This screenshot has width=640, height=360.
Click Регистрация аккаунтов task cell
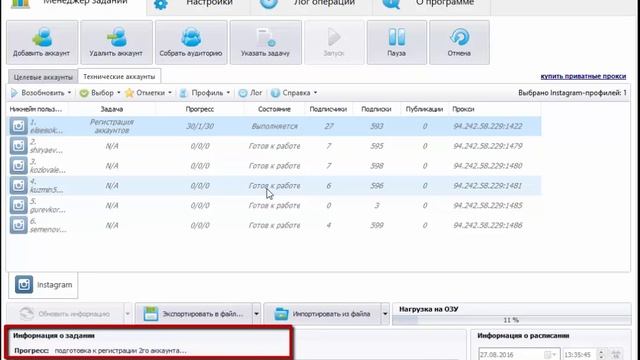pos(111,126)
